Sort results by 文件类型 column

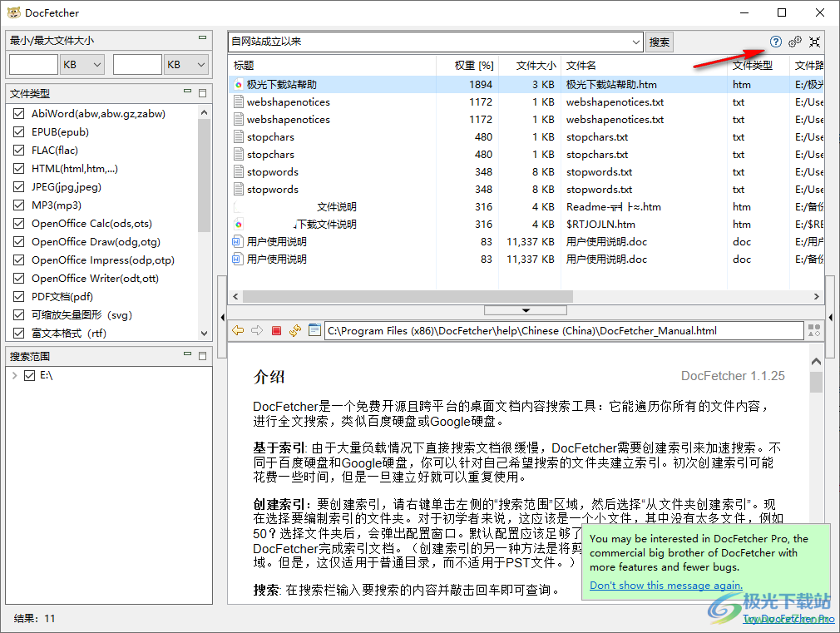click(758, 66)
